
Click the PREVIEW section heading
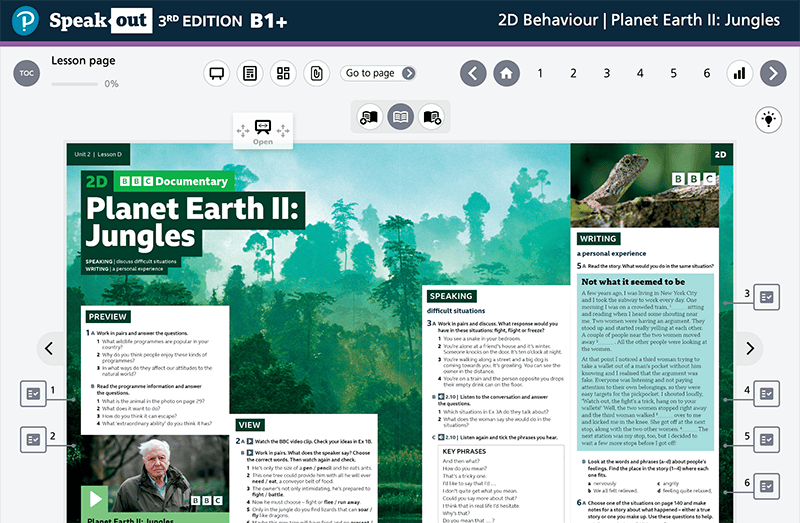(108, 317)
